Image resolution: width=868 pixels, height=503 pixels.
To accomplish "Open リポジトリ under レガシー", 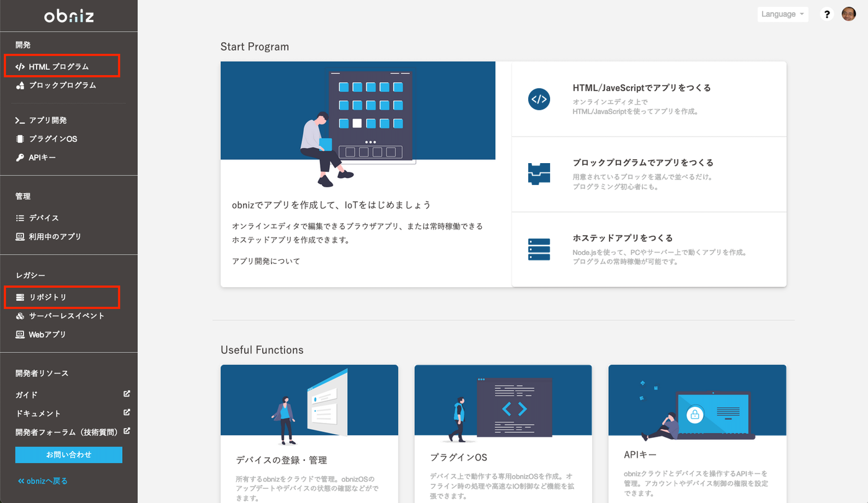I will (x=48, y=297).
